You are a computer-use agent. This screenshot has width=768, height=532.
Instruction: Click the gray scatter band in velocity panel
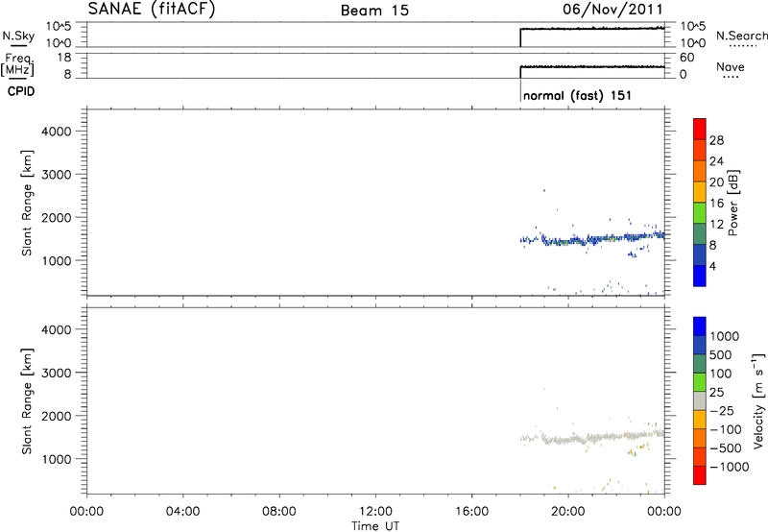592,437
